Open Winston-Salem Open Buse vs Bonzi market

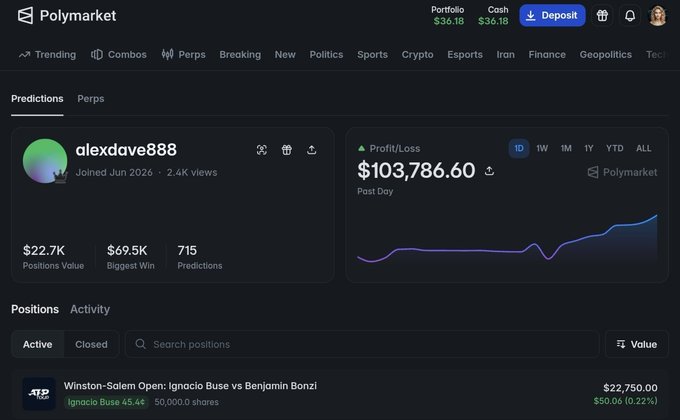pyautogui.click(x=190, y=386)
